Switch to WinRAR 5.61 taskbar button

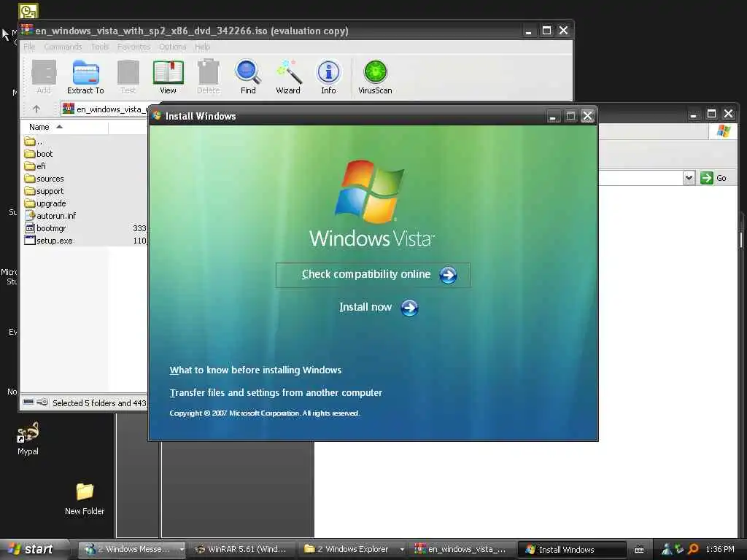coord(241,550)
